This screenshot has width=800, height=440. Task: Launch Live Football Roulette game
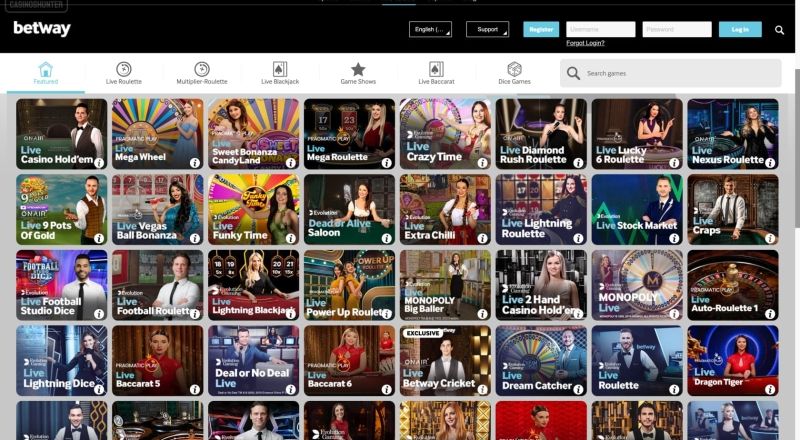click(x=158, y=285)
